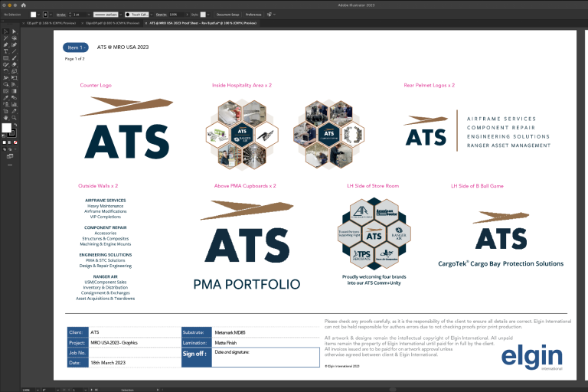Open the artboard navigation dropdown in status bar

click(86, 390)
